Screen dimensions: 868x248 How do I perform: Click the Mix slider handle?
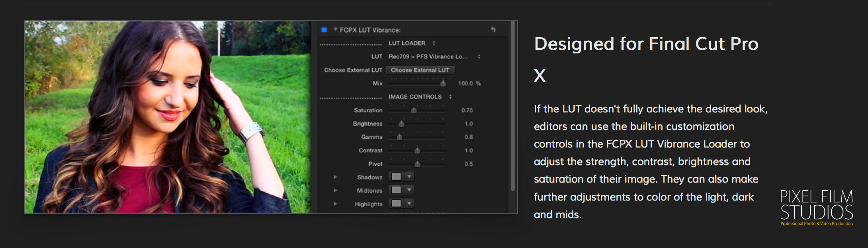point(443,83)
